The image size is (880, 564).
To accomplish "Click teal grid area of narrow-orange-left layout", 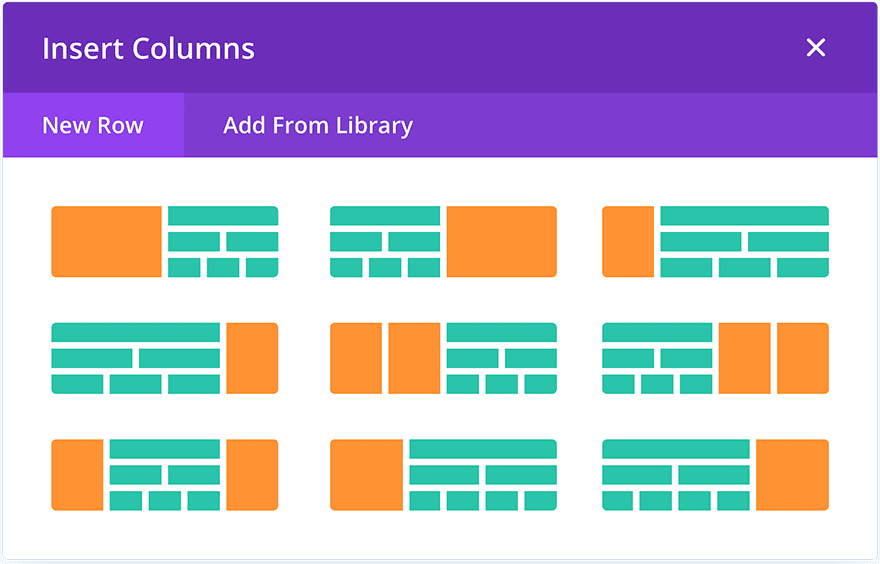I will 744,241.
